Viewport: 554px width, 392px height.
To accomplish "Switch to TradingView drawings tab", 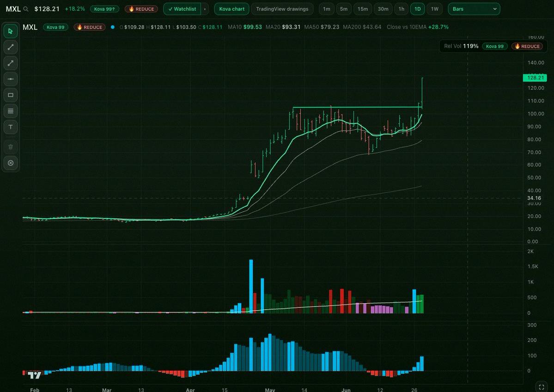I will coord(282,9).
